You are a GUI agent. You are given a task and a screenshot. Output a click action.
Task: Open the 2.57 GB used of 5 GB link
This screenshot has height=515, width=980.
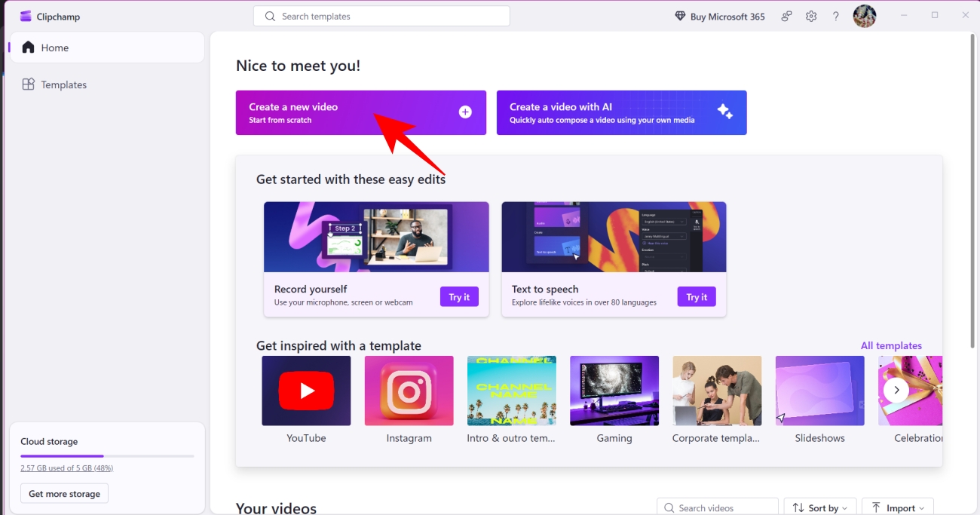(x=67, y=468)
